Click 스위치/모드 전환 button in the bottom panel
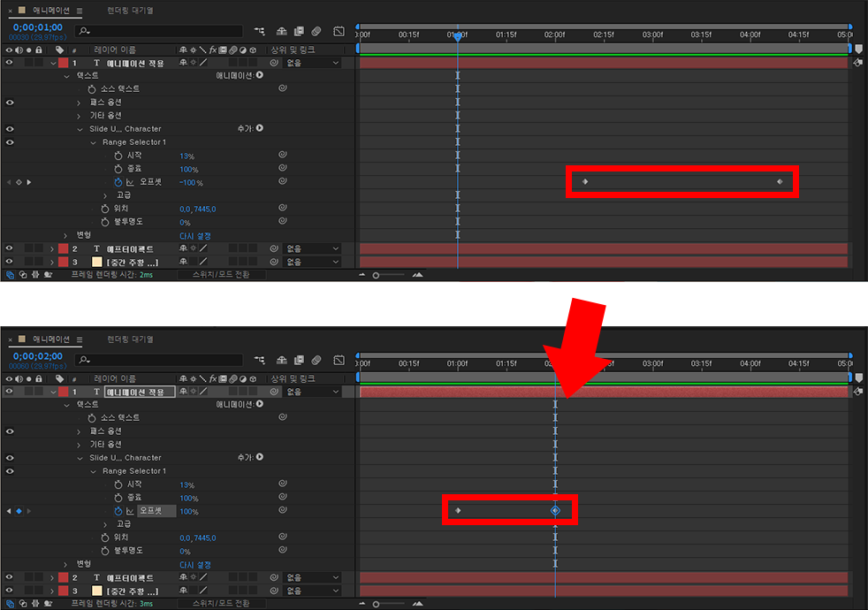Screen dimensions: 868x610 [221, 603]
